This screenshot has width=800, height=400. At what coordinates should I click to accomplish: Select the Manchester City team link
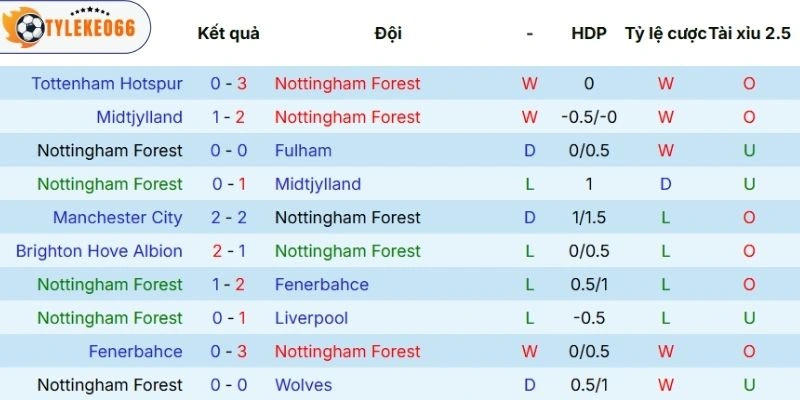(117, 218)
